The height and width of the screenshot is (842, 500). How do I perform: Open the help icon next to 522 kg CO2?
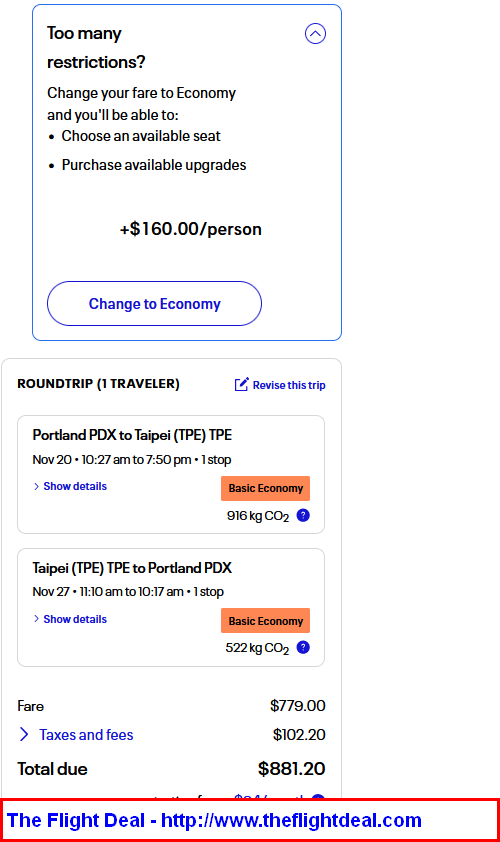(303, 648)
